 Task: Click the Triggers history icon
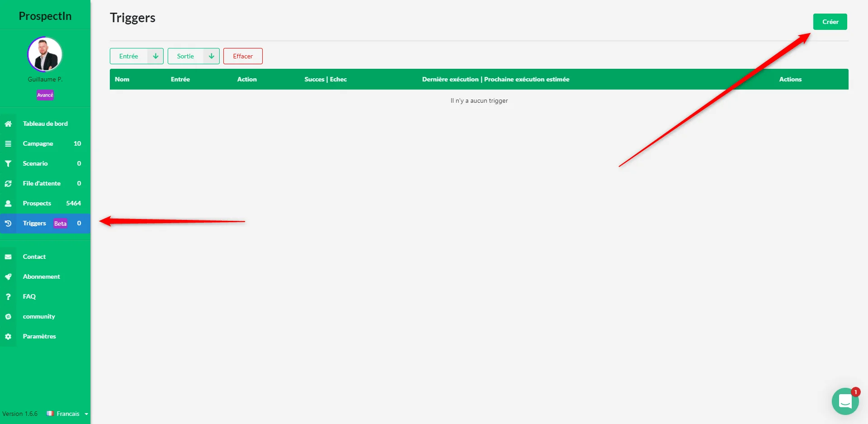[x=8, y=223]
